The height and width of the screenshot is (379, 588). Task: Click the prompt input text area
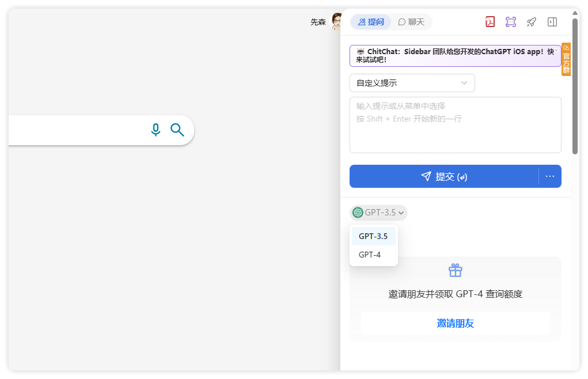point(455,124)
